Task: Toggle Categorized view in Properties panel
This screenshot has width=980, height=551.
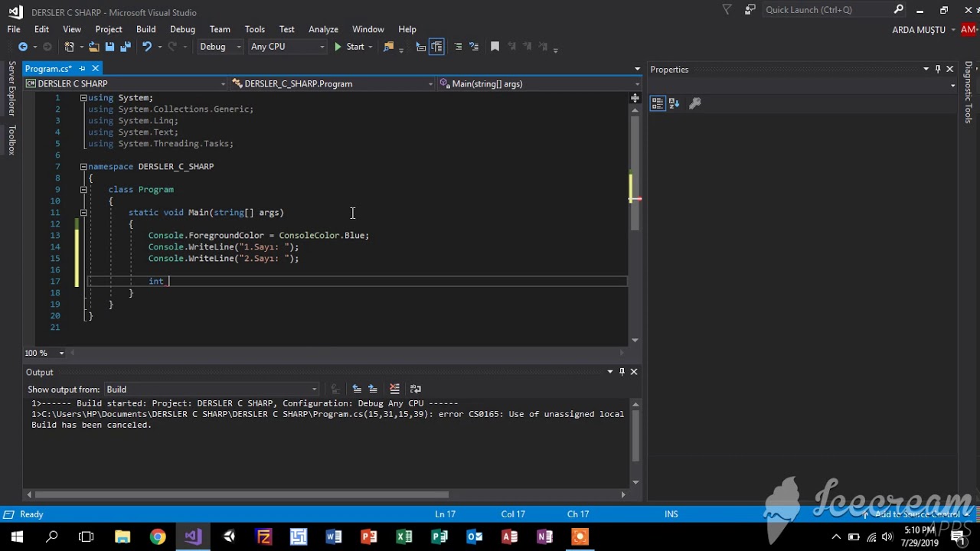Action: (x=657, y=103)
